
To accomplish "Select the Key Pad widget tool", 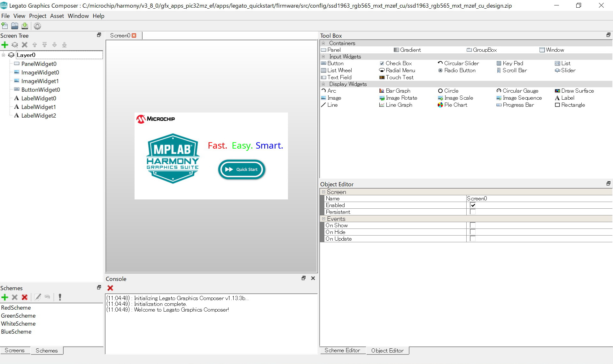I will pyautogui.click(x=510, y=63).
